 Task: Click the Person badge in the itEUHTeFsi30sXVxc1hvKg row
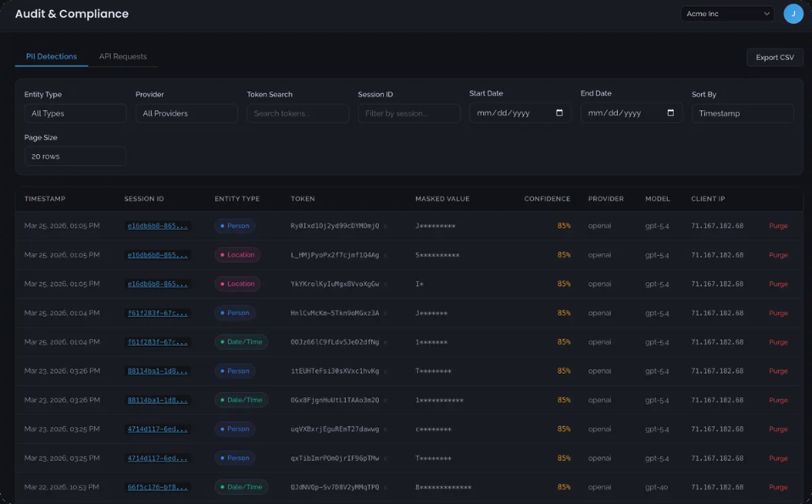coord(235,370)
